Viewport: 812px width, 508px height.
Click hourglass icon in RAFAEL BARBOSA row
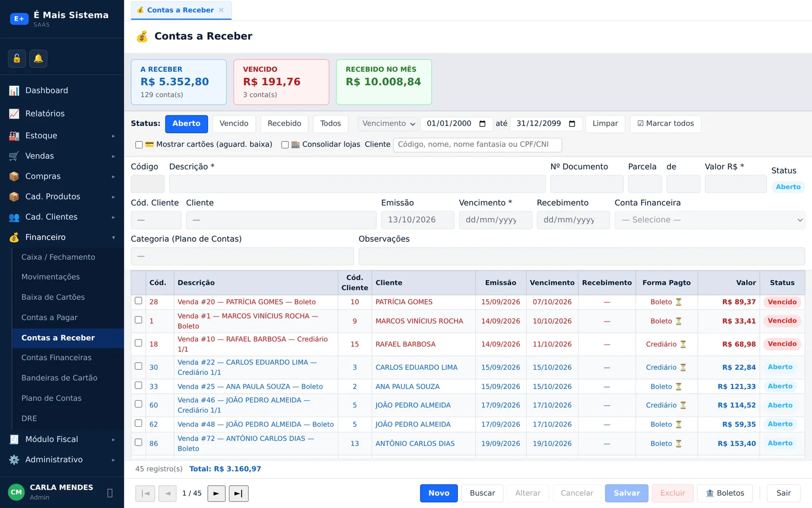[x=683, y=344]
